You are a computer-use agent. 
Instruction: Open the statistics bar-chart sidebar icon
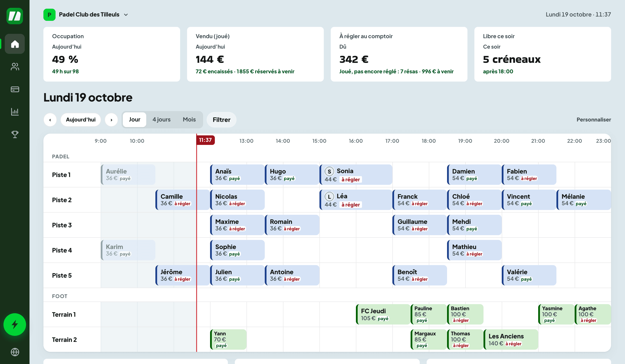[x=15, y=111]
